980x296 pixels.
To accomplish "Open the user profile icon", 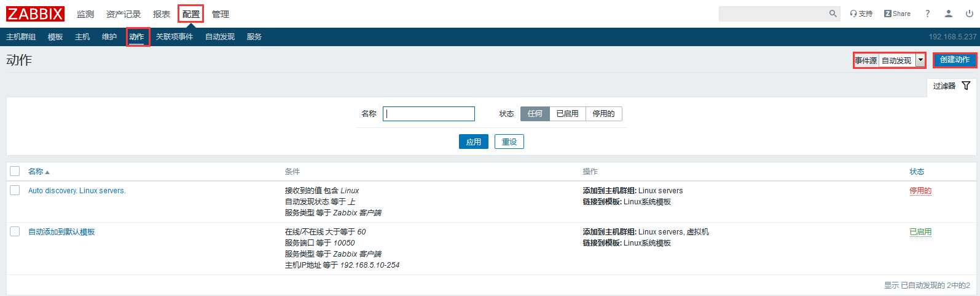I will (949, 14).
